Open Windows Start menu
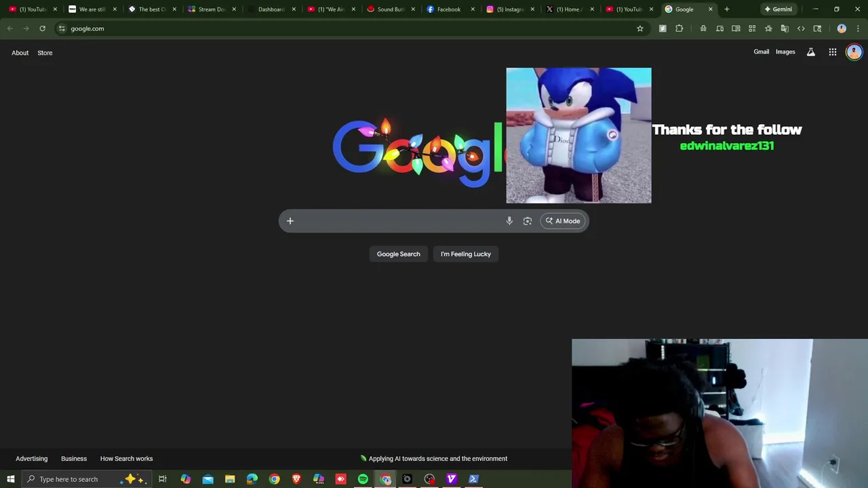868x488 pixels. (11, 479)
